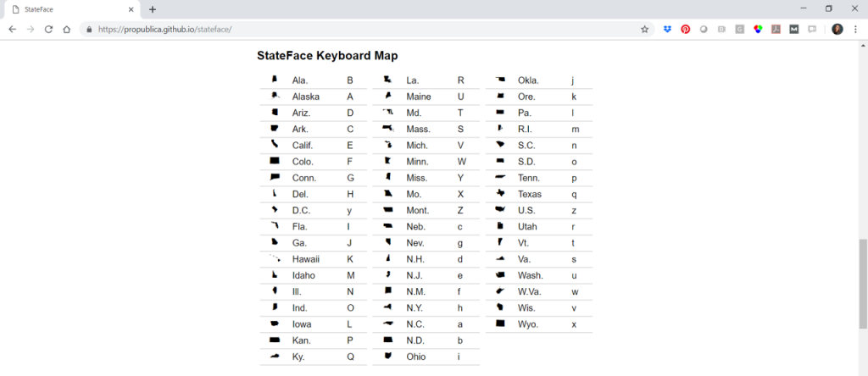Click the Pinterest extension icon
The width and height of the screenshot is (868, 376).
click(685, 30)
